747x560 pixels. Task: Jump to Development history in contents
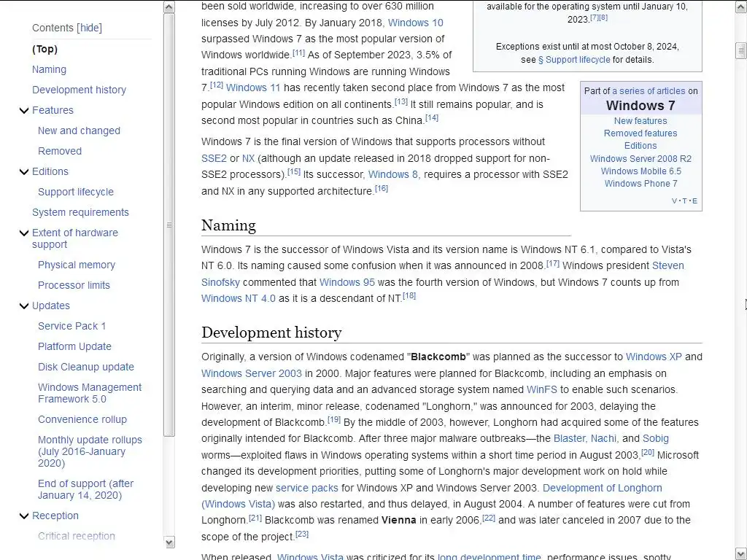pos(79,90)
